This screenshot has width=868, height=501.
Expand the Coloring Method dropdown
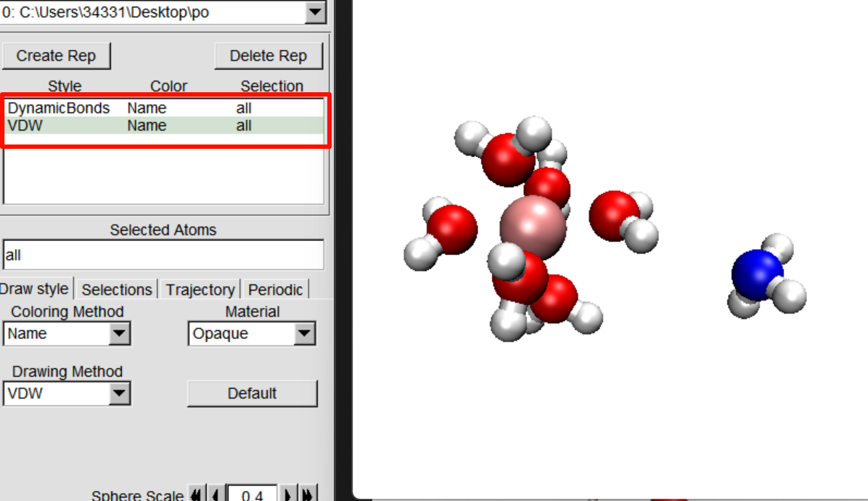tap(119, 334)
